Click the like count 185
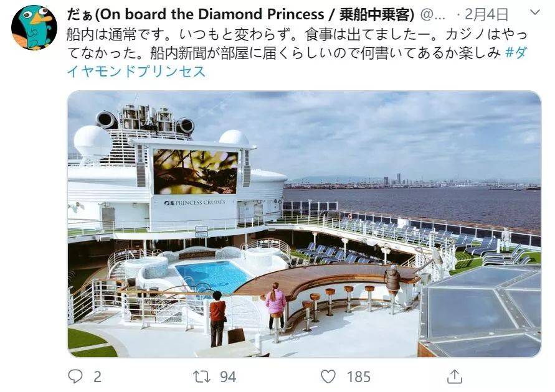The image size is (555, 392). pyautogui.click(x=359, y=377)
